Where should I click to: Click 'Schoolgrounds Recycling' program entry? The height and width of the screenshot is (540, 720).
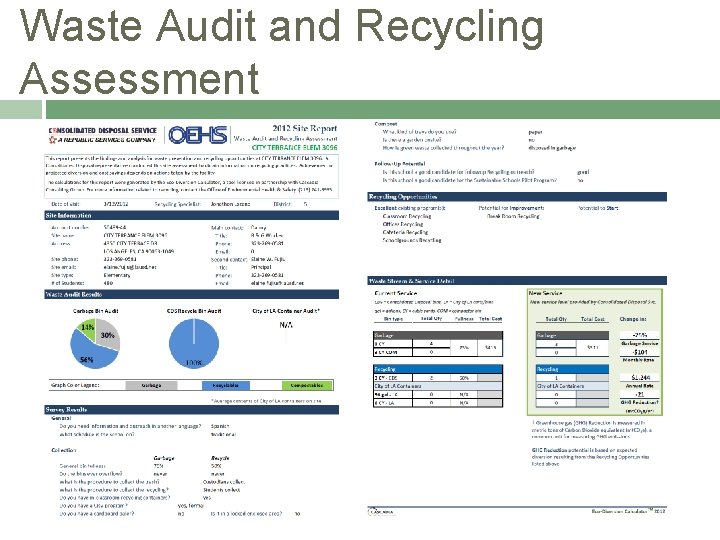pos(412,240)
